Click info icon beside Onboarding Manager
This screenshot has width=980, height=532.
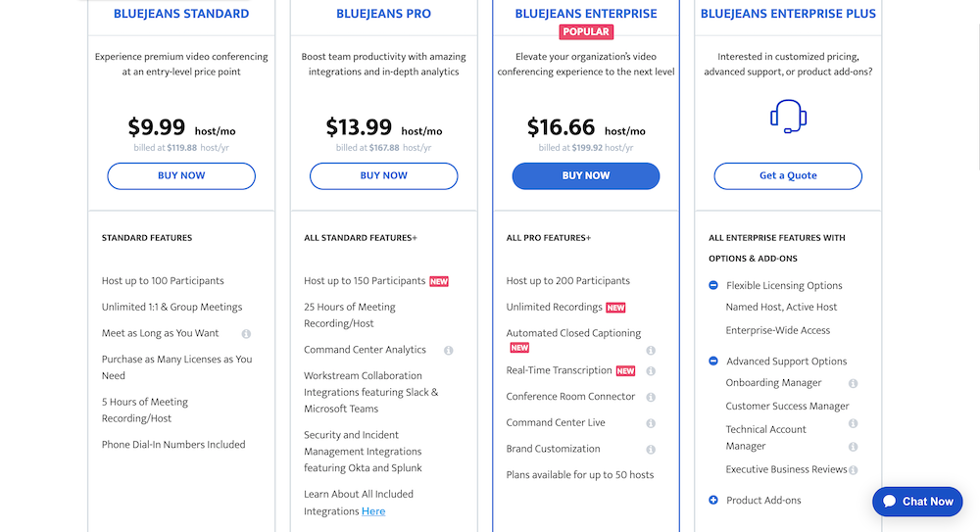[x=853, y=384]
